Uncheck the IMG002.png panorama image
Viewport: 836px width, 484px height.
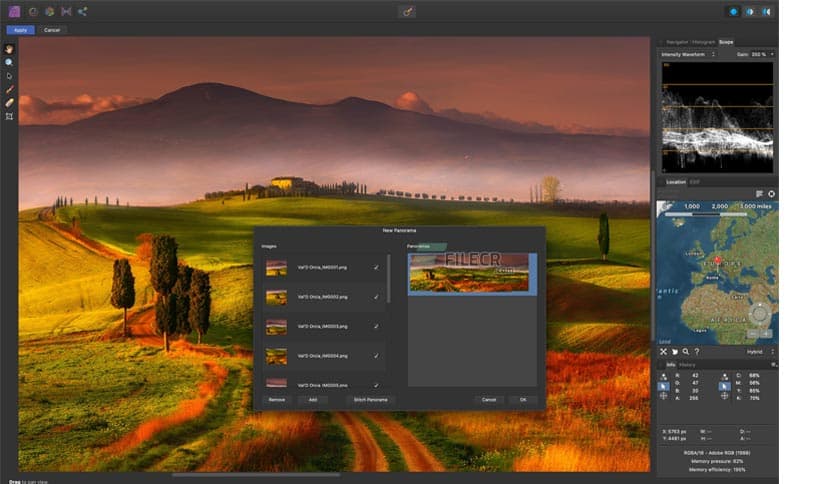[376, 297]
